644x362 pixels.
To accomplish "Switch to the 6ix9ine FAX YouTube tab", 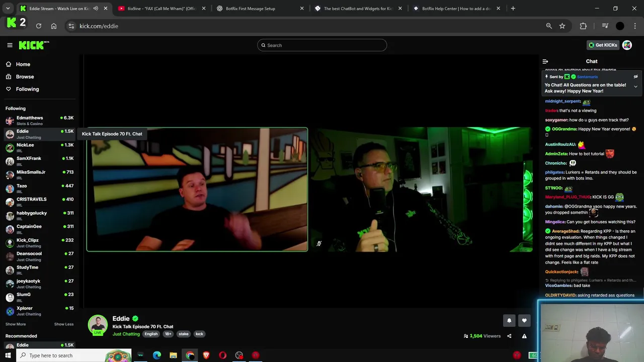I will tap(161, 9).
